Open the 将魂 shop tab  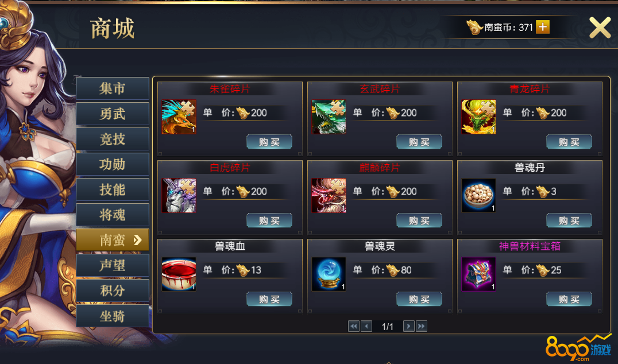click(x=113, y=215)
